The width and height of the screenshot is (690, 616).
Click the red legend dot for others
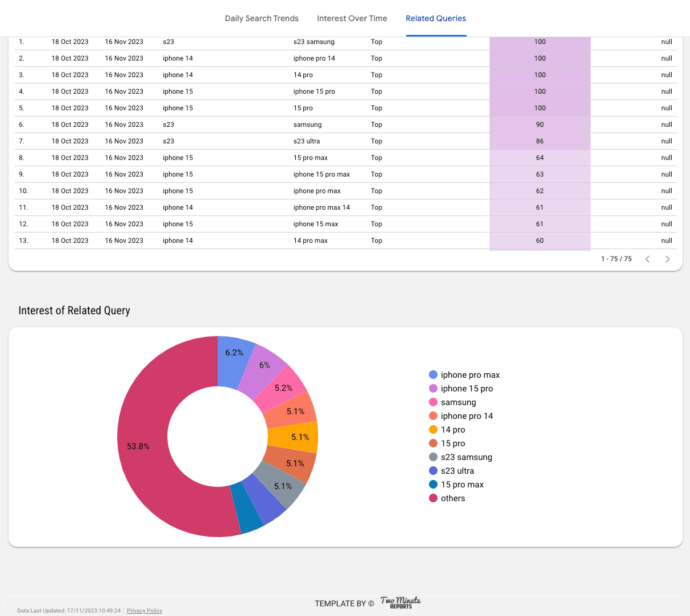click(x=432, y=498)
